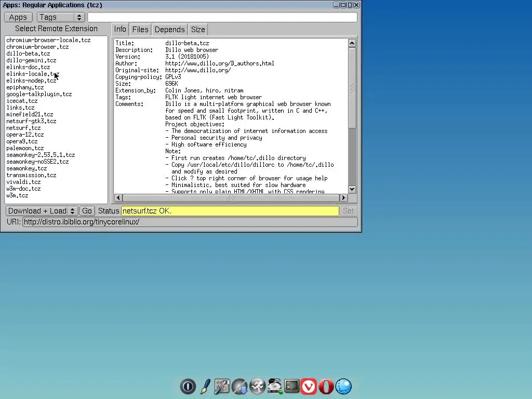
Task: Select opera9.tcz in the list
Action: (56, 141)
